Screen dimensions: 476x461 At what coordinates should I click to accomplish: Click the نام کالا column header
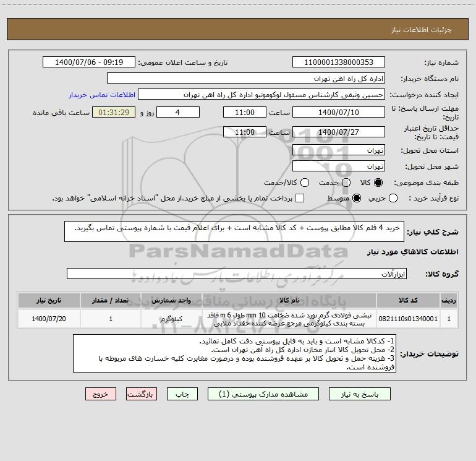(289, 300)
